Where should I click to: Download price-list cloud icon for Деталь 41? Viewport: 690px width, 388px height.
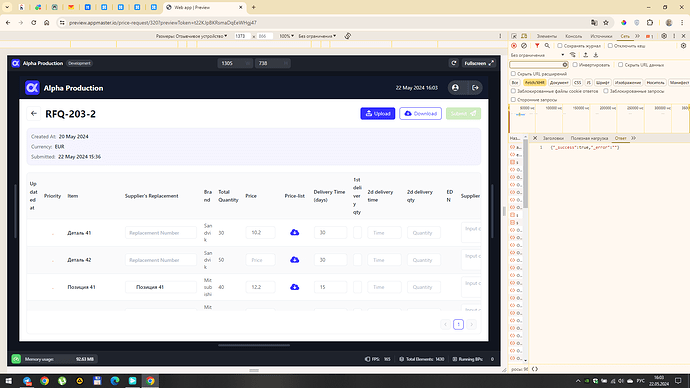click(x=295, y=232)
